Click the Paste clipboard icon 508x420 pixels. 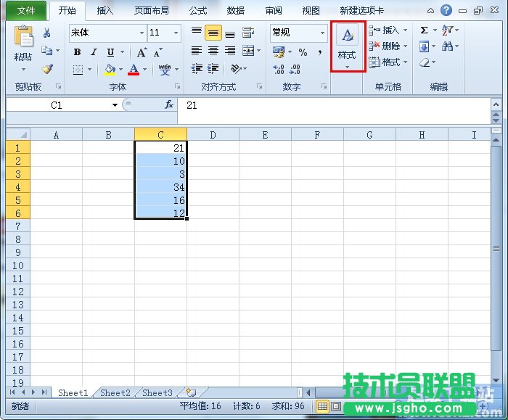[x=23, y=36]
